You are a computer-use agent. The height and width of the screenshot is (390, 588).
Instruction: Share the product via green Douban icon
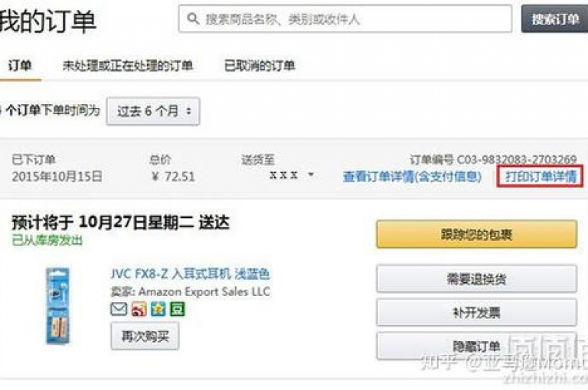[178, 309]
